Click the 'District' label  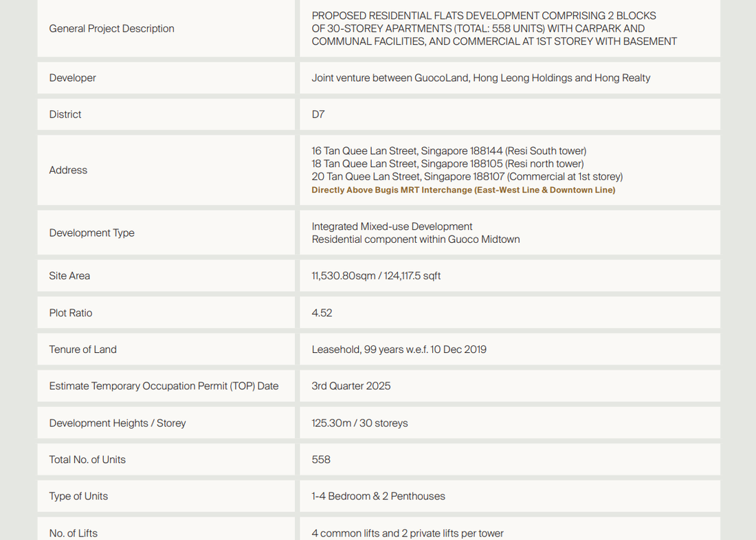65,114
